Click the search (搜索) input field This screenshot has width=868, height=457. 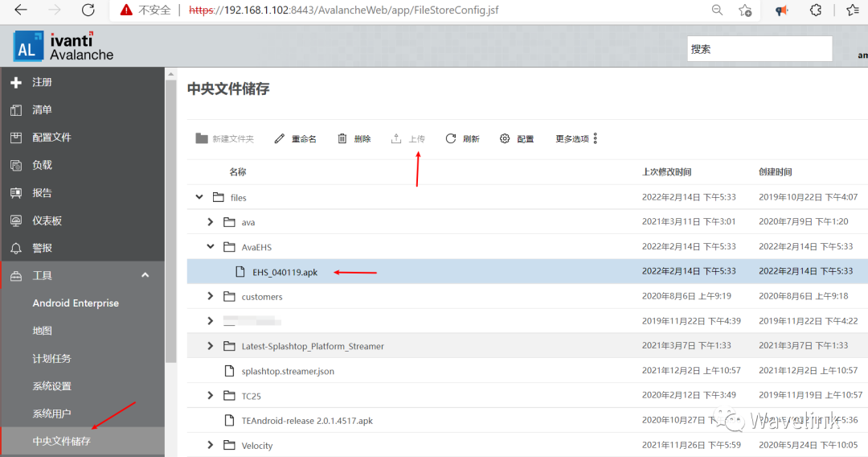[759, 48]
